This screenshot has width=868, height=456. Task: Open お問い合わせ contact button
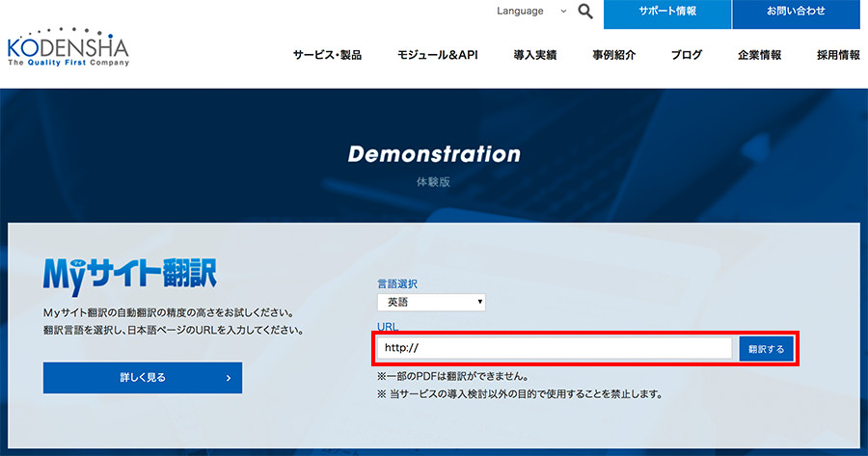click(796, 13)
